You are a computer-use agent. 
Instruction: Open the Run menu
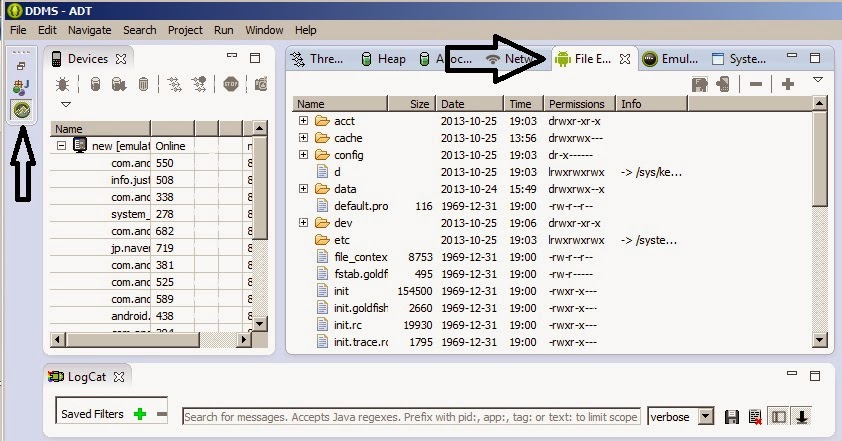click(x=223, y=30)
